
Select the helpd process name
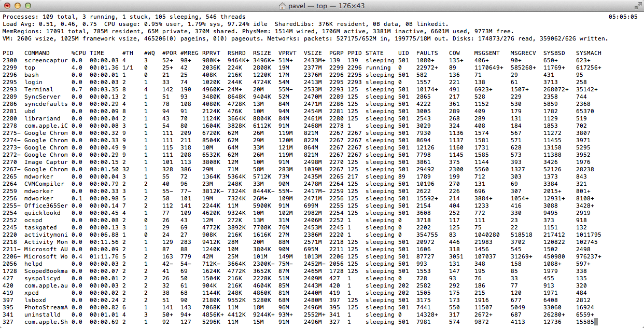point(33,264)
